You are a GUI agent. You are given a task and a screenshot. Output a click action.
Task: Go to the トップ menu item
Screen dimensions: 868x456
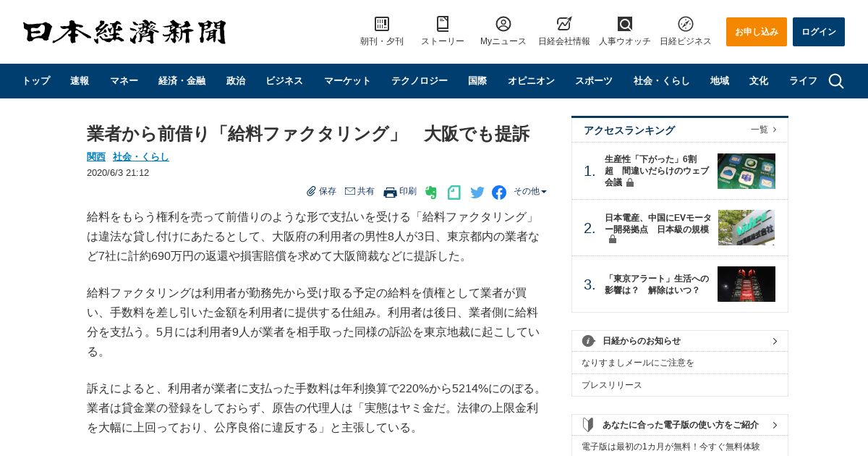pyautogui.click(x=36, y=81)
